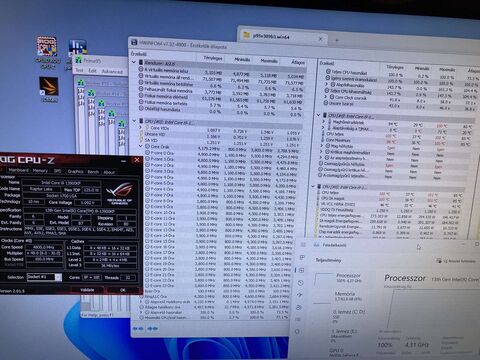Click the Tényleges column header in HWiNFO

pos(213,58)
